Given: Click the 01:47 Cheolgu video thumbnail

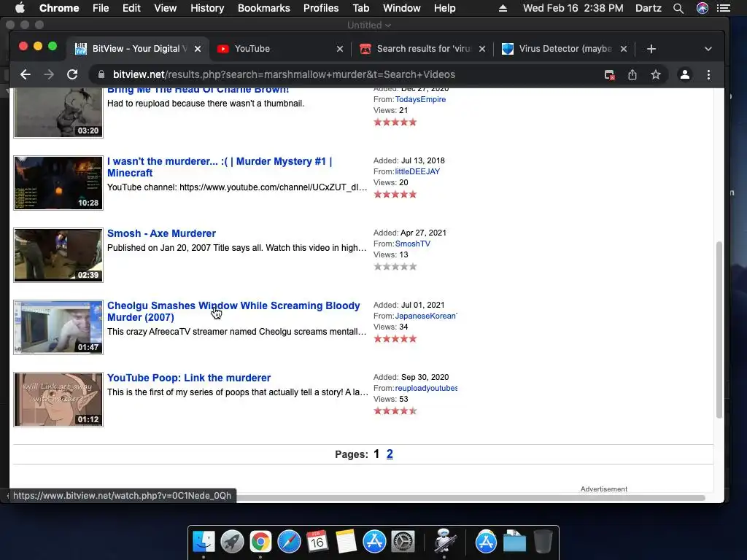Looking at the screenshot, I should (58, 327).
